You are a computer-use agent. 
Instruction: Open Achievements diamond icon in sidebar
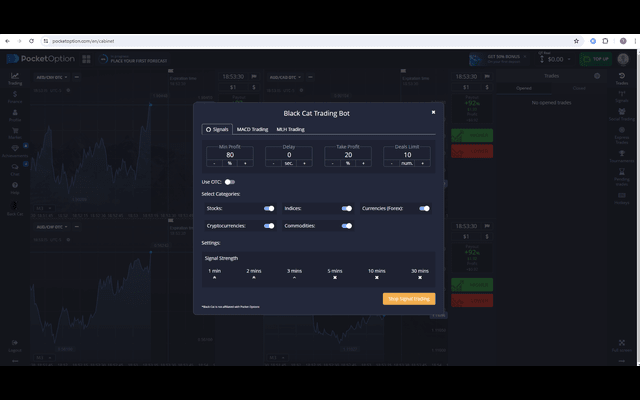pyautogui.click(x=15, y=151)
